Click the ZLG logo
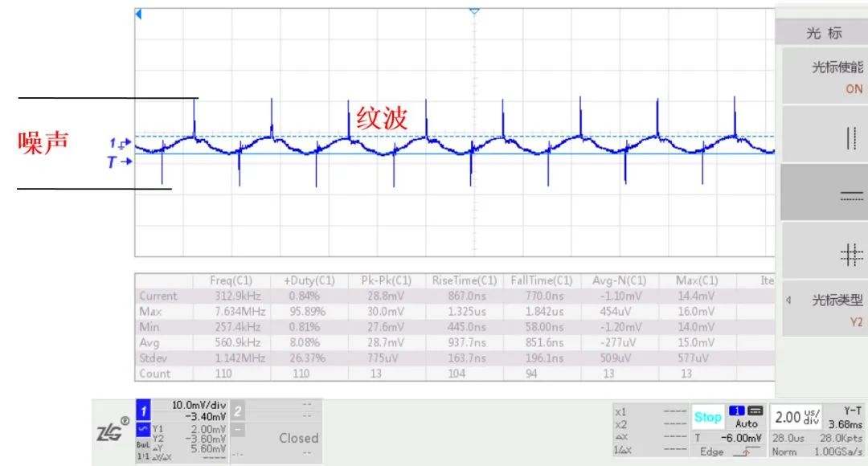 [113, 431]
